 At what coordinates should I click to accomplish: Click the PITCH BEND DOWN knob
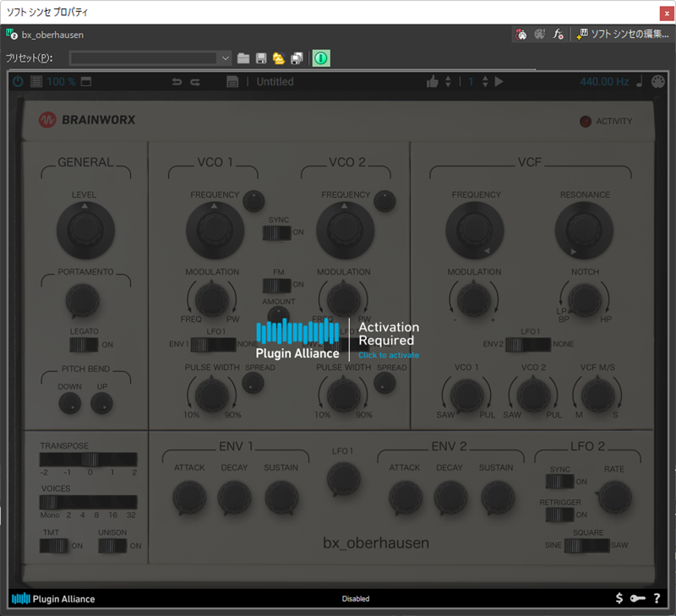(x=70, y=403)
